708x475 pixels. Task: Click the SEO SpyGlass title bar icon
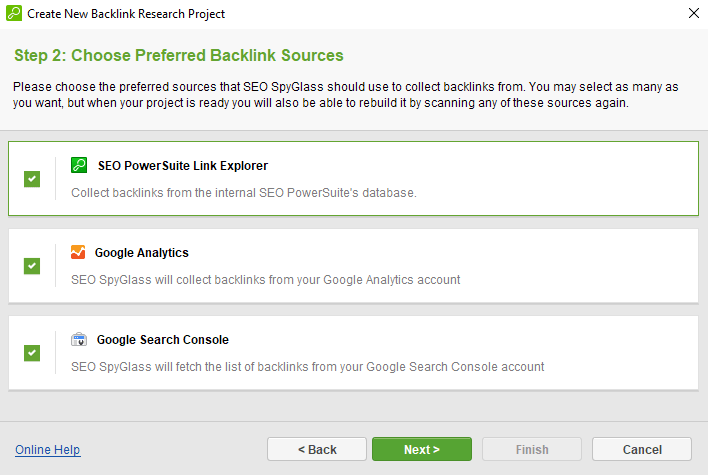(x=14, y=14)
